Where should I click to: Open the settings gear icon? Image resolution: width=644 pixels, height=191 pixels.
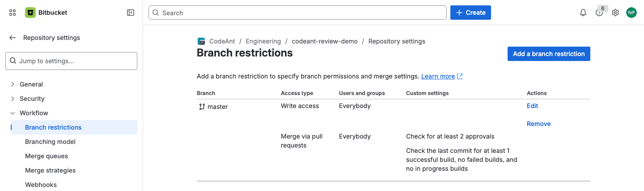click(615, 13)
